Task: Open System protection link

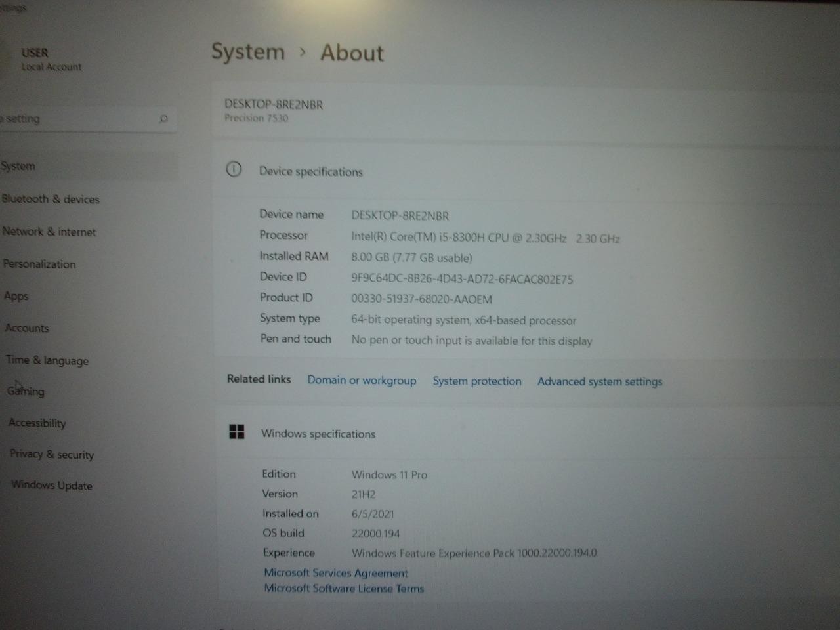Action: [x=477, y=381]
